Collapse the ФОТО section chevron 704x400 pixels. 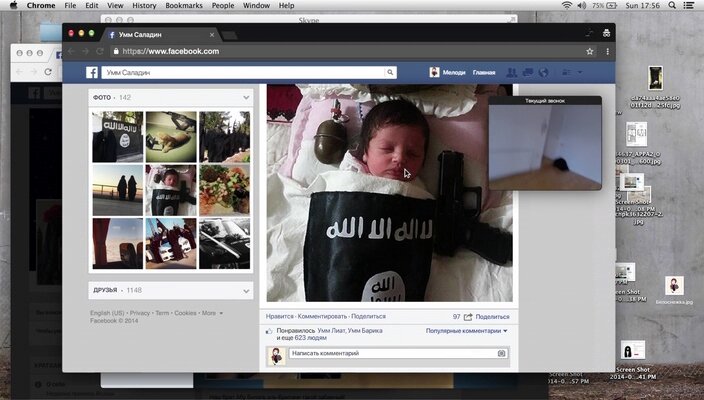pos(246,97)
